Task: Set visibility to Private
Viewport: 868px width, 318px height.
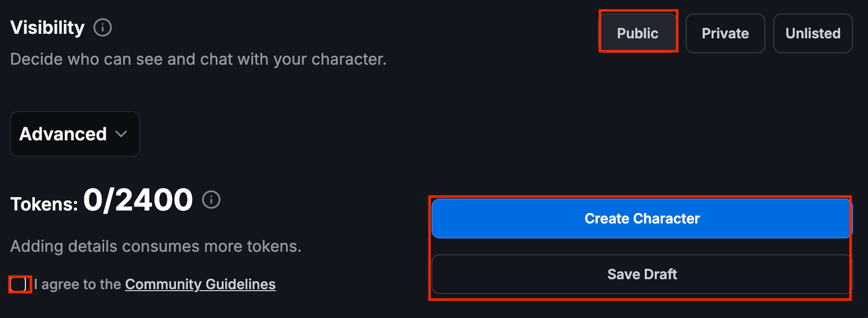Action: pyautogui.click(x=725, y=33)
